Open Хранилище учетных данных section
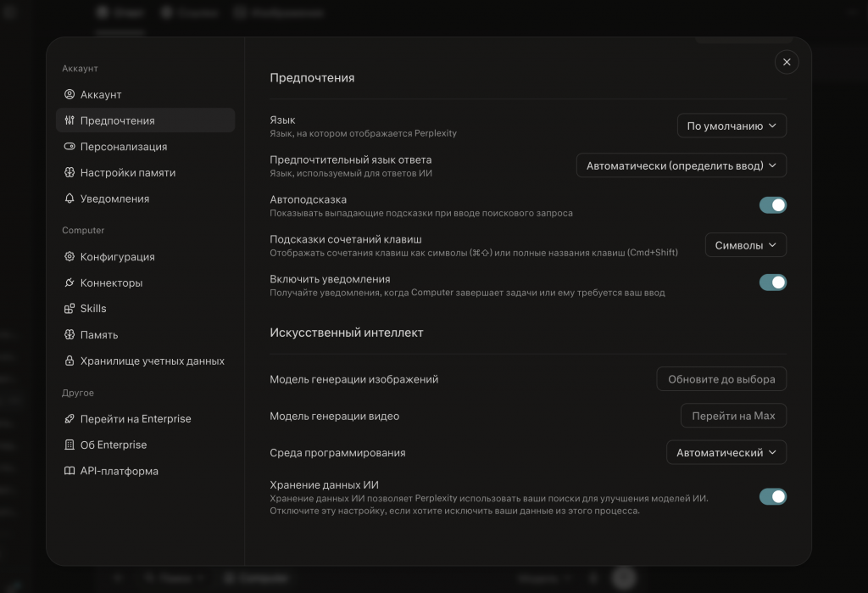The height and width of the screenshot is (593, 868). click(x=146, y=361)
